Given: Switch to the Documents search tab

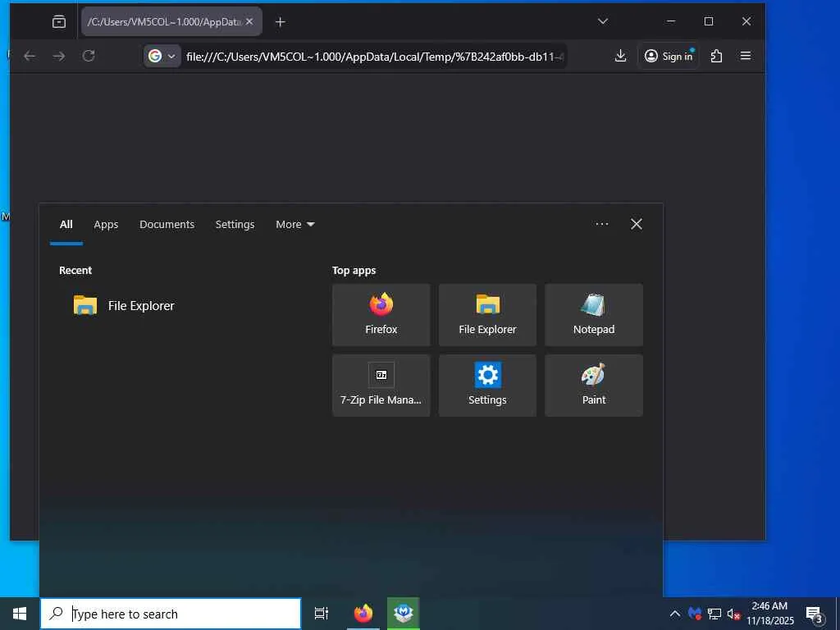Looking at the screenshot, I should (167, 225).
